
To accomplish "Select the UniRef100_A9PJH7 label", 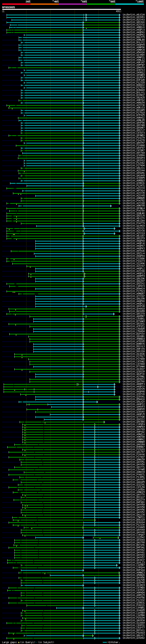I will click(134, 63).
